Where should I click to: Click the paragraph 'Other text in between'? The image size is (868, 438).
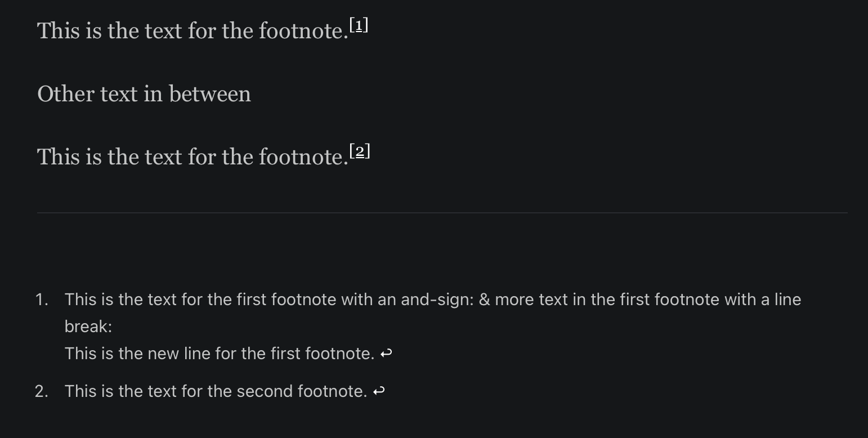(x=144, y=94)
